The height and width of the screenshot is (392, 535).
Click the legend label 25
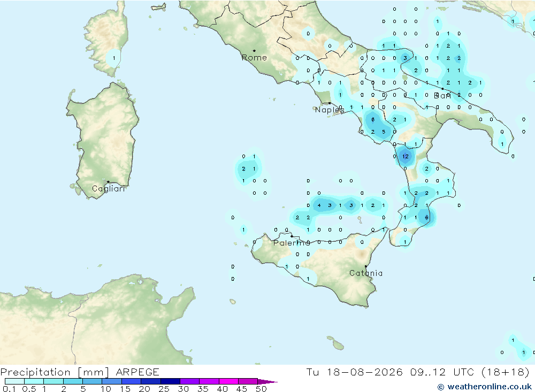click(164, 389)
